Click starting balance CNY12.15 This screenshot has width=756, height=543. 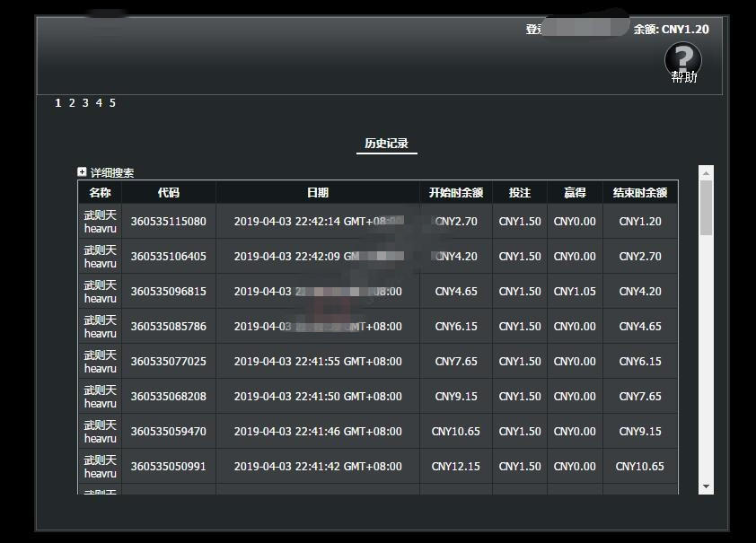click(455, 467)
